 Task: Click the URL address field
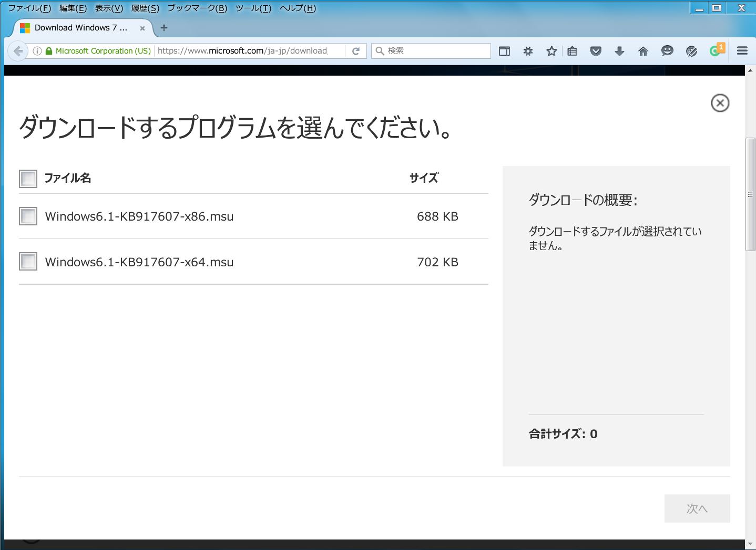pos(250,51)
